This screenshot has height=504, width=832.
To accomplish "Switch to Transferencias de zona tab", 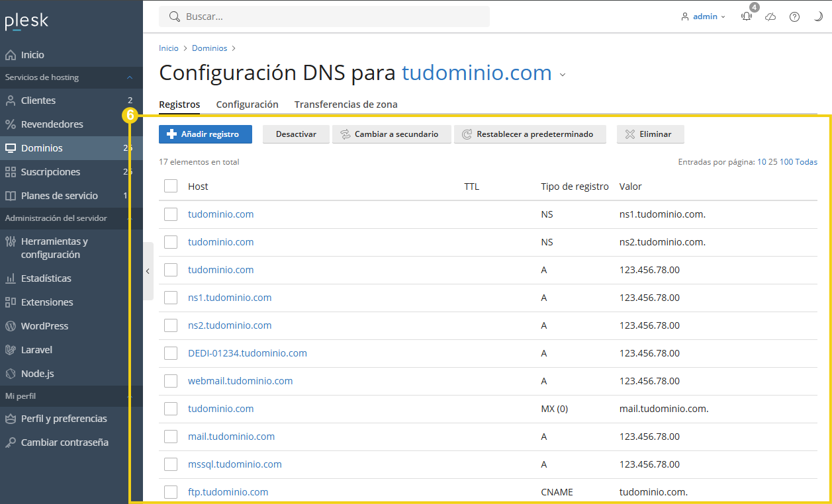I will [346, 105].
